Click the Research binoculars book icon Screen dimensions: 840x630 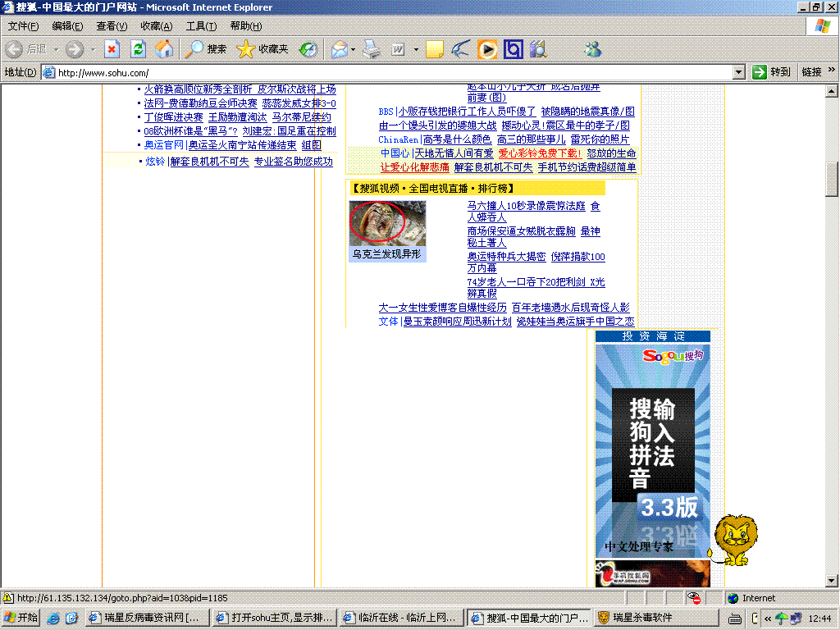tap(539, 49)
